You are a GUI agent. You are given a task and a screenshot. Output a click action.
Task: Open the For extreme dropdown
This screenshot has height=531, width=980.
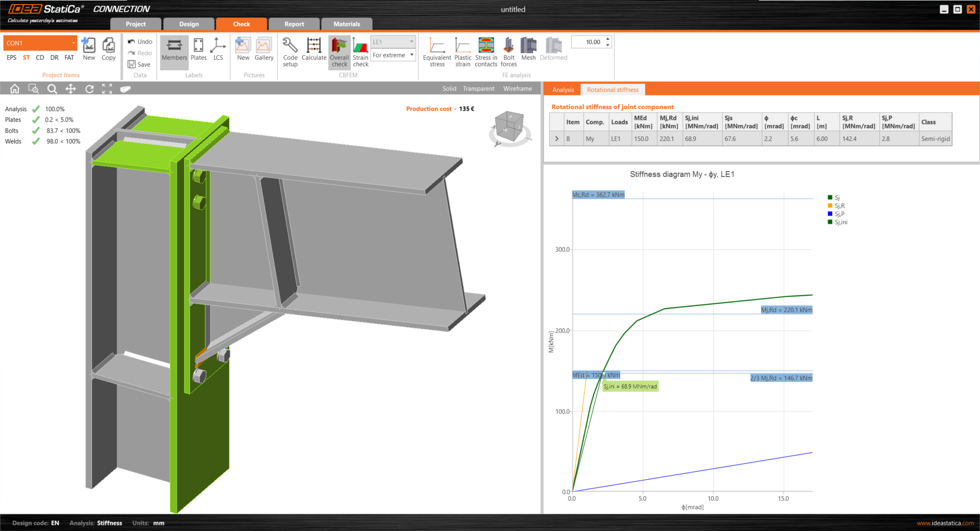tap(393, 55)
